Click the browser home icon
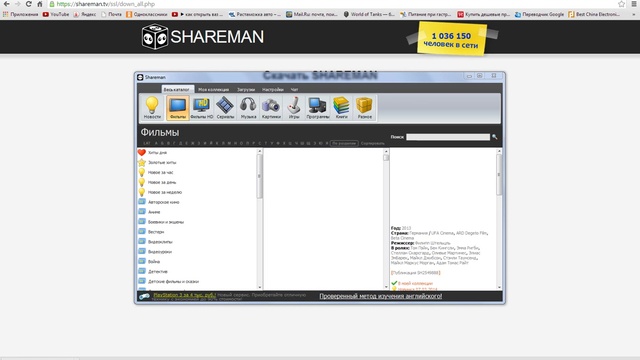640x360 pixels. (40, 4)
